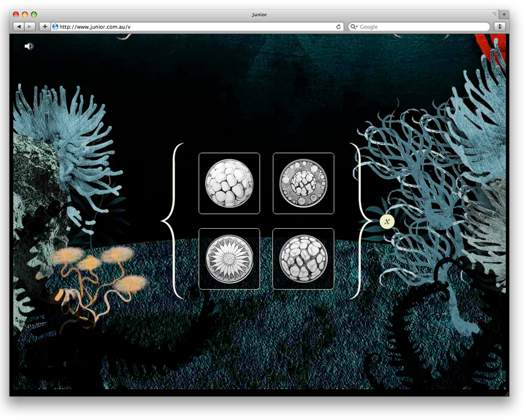Expand the search engine magnifier dropdown
Screen dimensions: 526x420
[x=354, y=27]
